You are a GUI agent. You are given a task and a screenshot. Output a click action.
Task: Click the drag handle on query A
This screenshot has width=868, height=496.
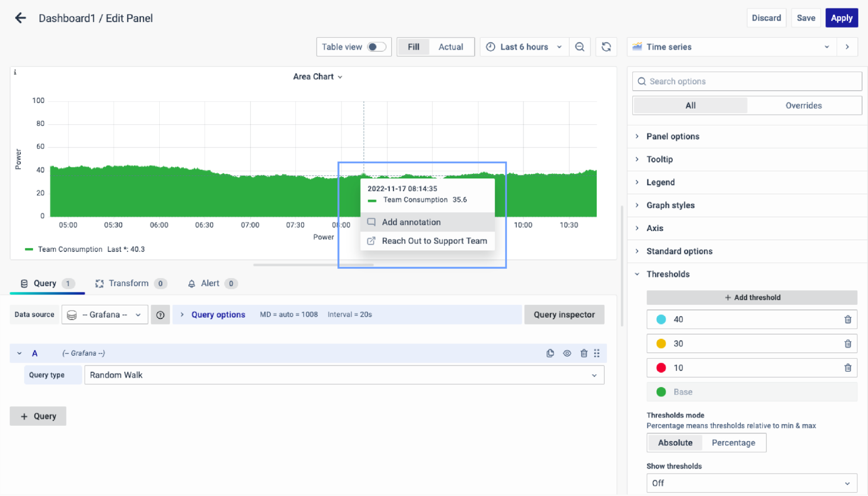point(597,353)
